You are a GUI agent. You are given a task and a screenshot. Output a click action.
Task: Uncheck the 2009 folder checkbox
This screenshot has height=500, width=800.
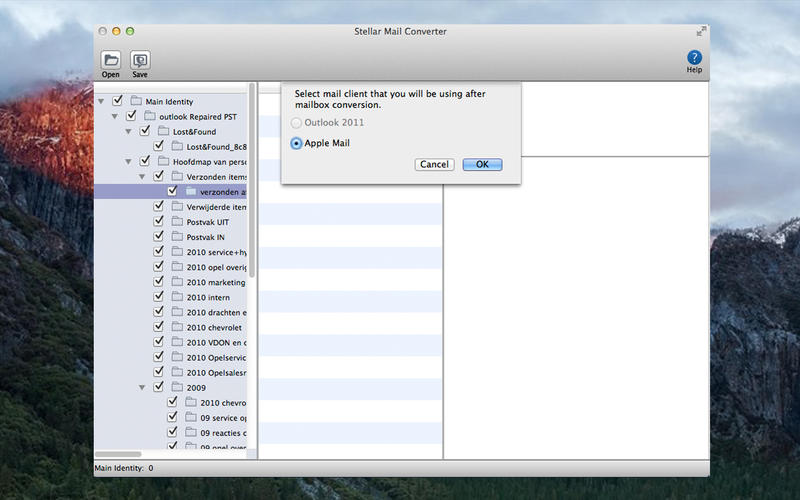(x=159, y=386)
